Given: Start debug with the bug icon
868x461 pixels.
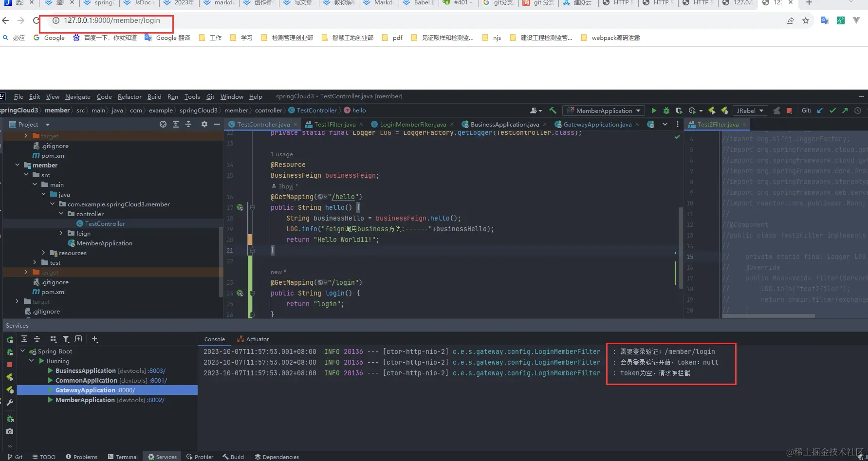Looking at the screenshot, I should [666, 111].
